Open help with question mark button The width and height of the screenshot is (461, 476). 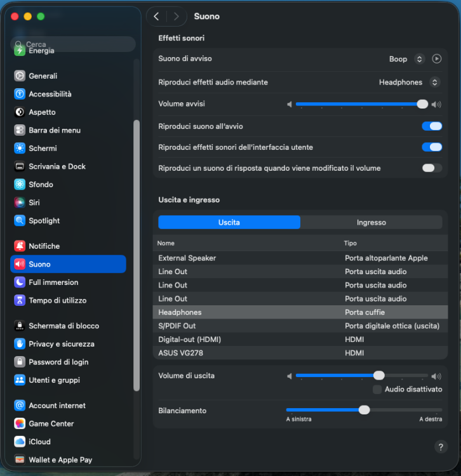coord(441,447)
